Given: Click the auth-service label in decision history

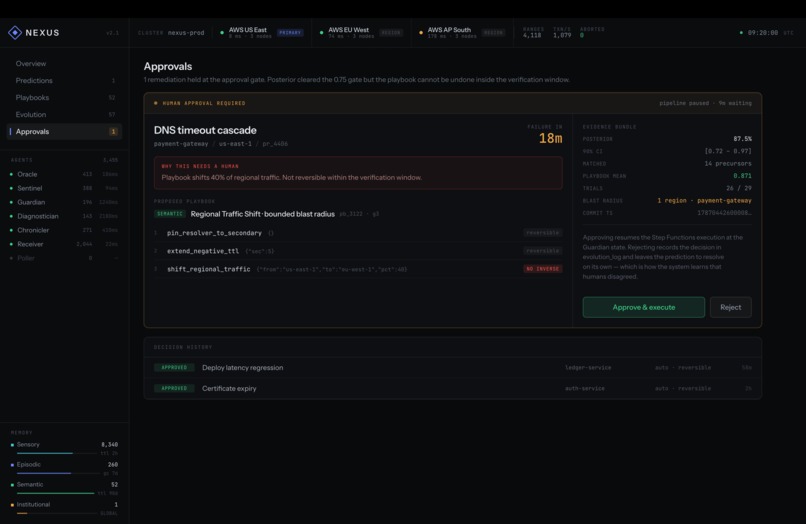Looking at the screenshot, I should click(584, 388).
